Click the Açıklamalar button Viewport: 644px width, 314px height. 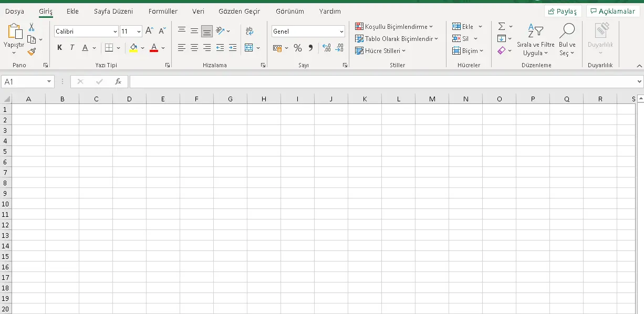coord(613,11)
